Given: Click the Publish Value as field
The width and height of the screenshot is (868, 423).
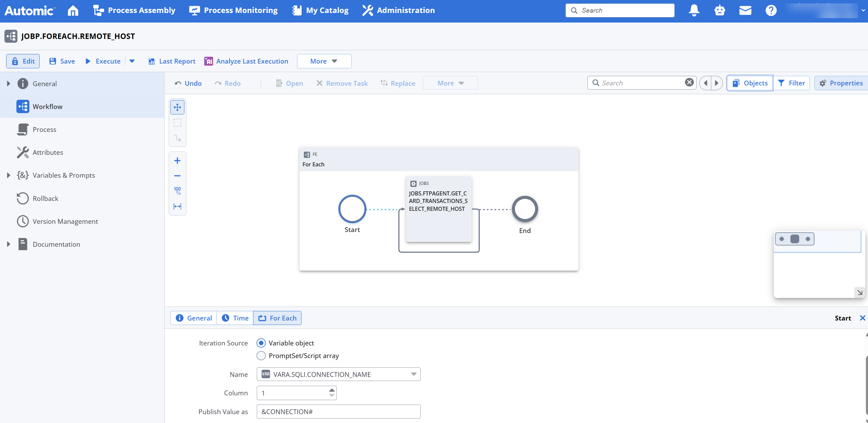Looking at the screenshot, I should click(338, 411).
